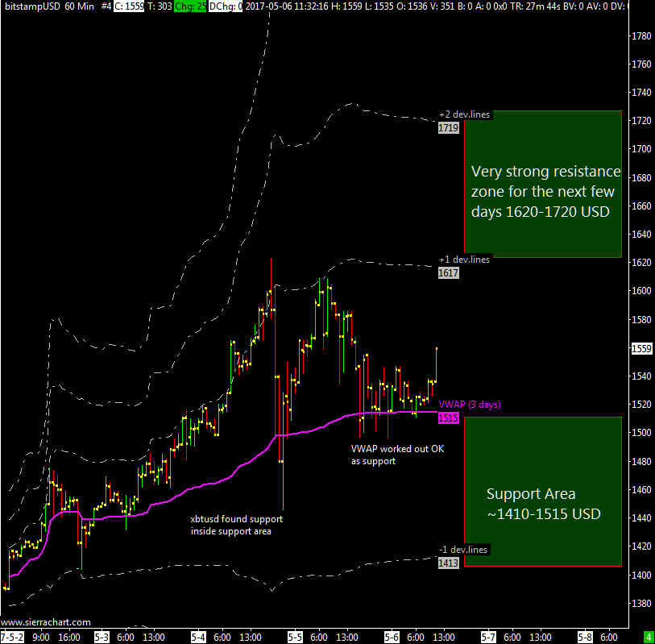
Task: Click the '+2 dev.lines' label
Action: coord(464,114)
